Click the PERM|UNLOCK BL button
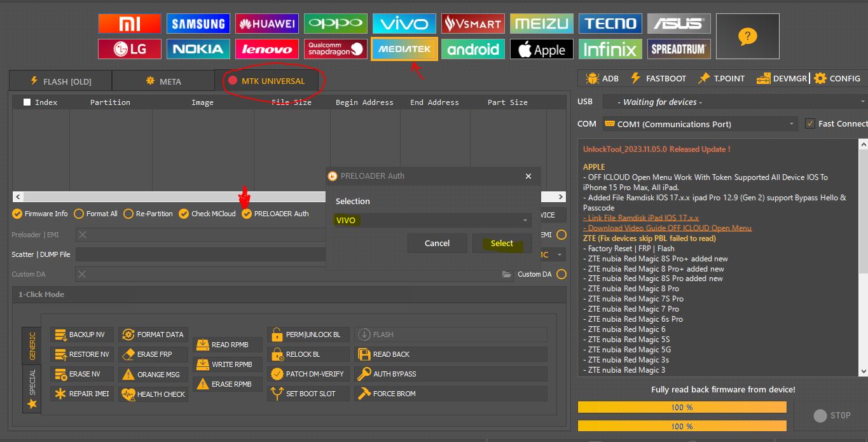Viewport: 868px width, 442px height. point(309,335)
